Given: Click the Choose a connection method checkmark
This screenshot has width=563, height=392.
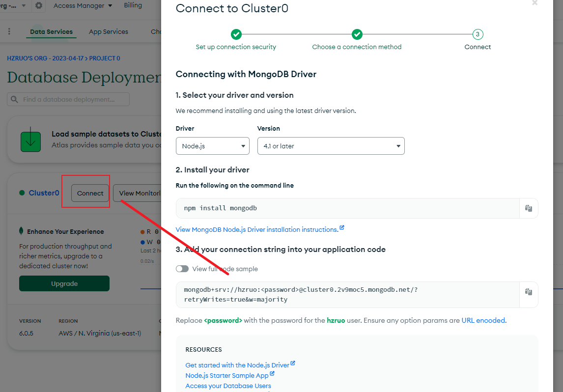Looking at the screenshot, I should click(x=357, y=34).
